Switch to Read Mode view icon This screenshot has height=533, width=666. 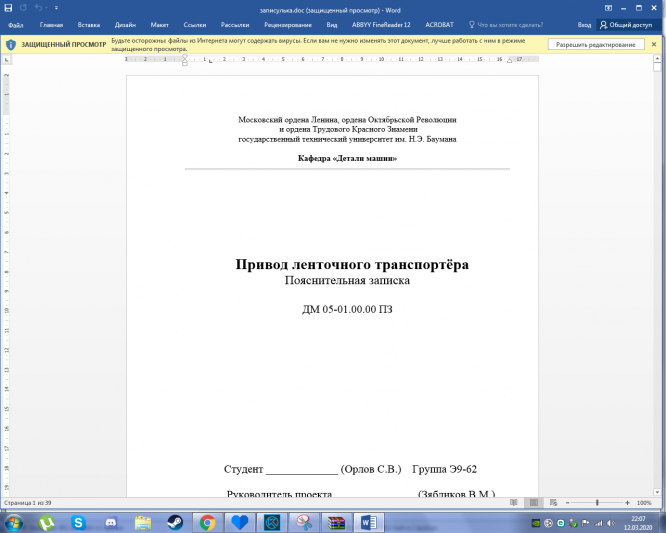tap(514, 503)
